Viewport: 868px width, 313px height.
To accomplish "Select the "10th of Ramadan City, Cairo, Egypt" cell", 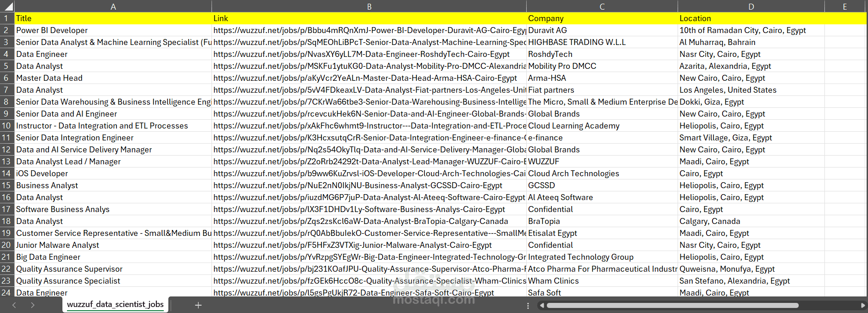I will [x=751, y=30].
